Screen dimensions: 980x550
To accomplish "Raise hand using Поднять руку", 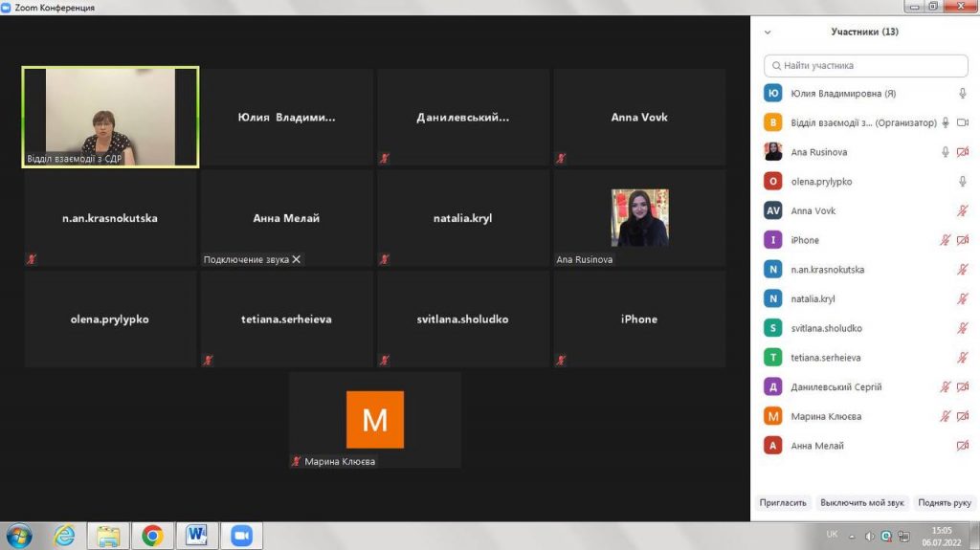I will tap(944, 502).
